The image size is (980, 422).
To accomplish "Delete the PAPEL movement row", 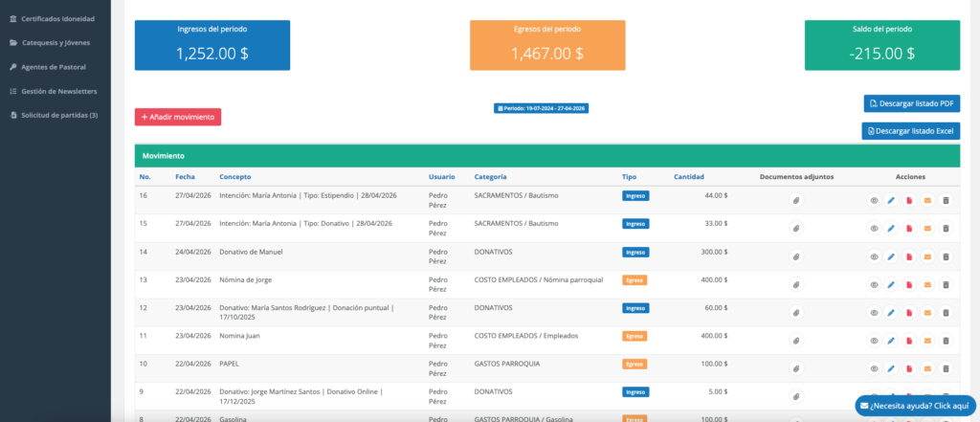I will [x=946, y=368].
